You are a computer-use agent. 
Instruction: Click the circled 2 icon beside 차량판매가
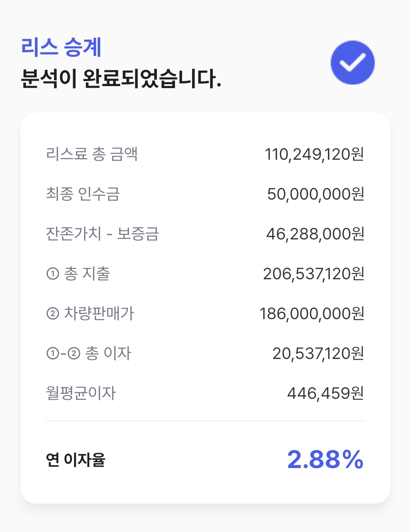(52, 314)
